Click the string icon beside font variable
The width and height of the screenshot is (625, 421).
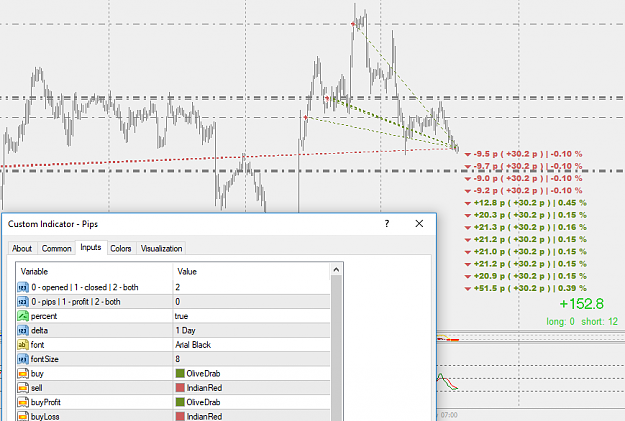click(x=23, y=345)
